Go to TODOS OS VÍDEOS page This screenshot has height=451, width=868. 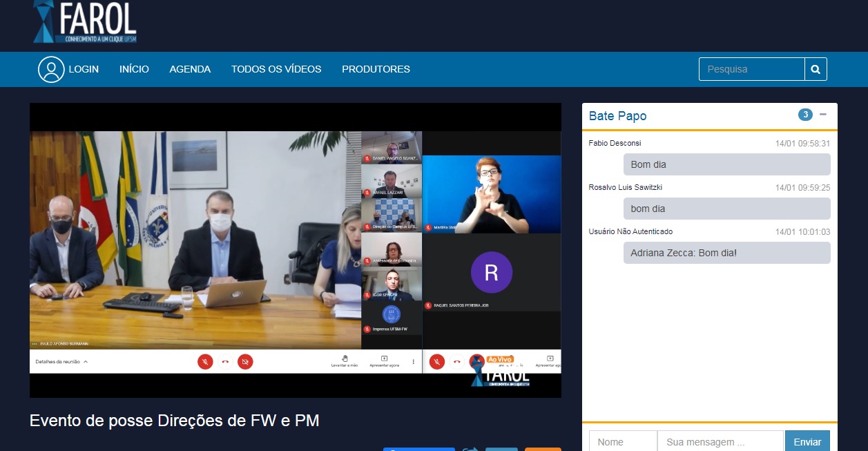276,69
